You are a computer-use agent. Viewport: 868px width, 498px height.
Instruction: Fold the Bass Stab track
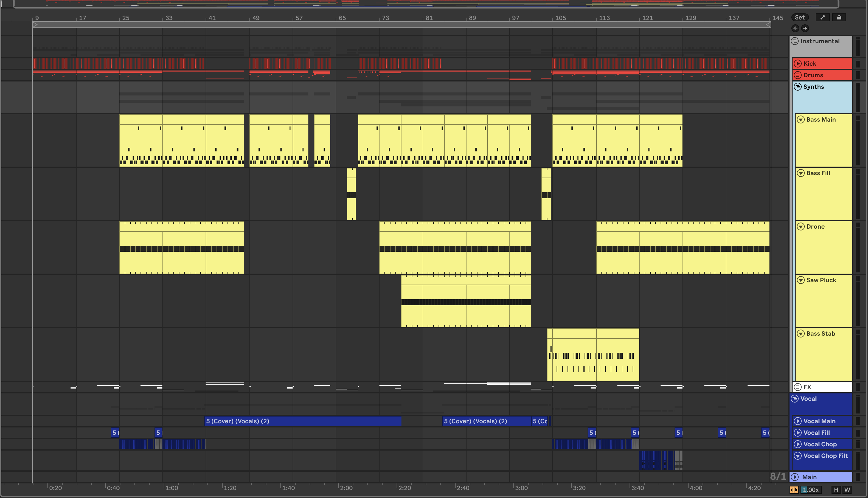coord(800,334)
